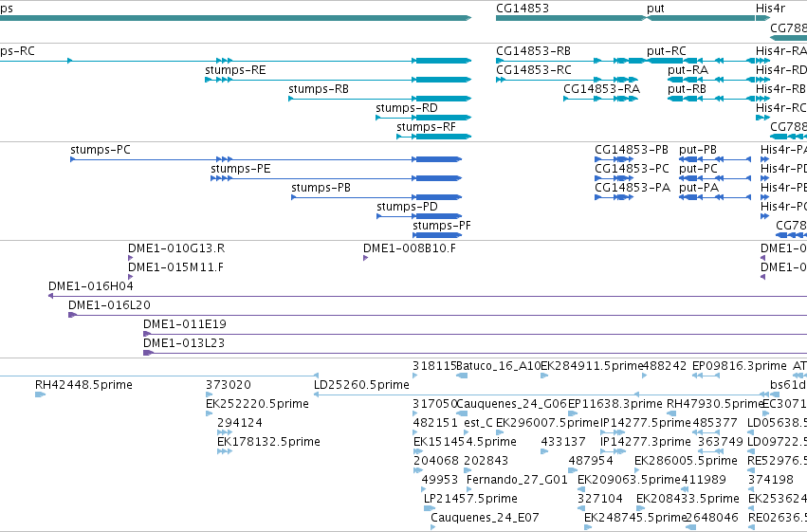Select the 373020 EST label

(229, 385)
